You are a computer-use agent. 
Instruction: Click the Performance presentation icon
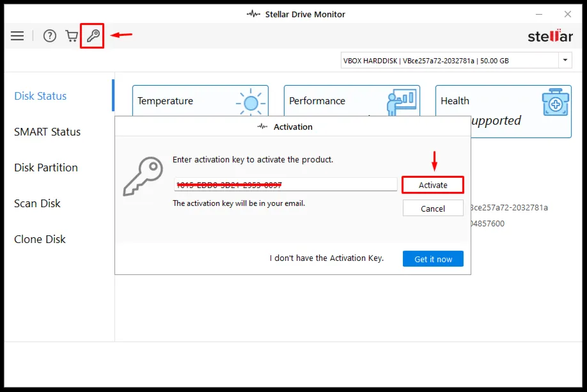click(x=402, y=102)
